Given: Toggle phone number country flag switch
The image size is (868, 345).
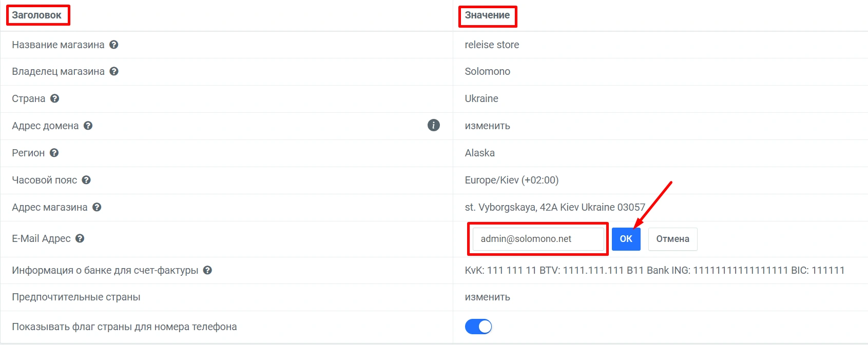Looking at the screenshot, I should pyautogui.click(x=478, y=327).
